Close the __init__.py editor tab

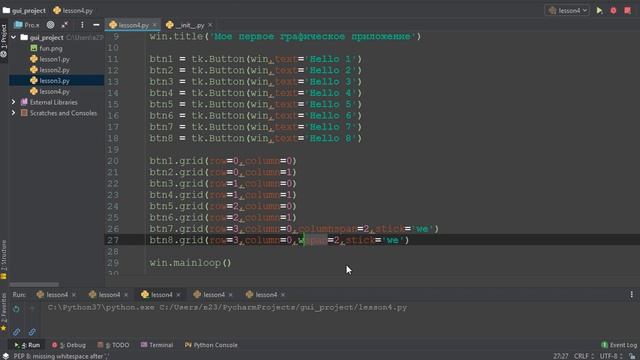click(x=210, y=25)
